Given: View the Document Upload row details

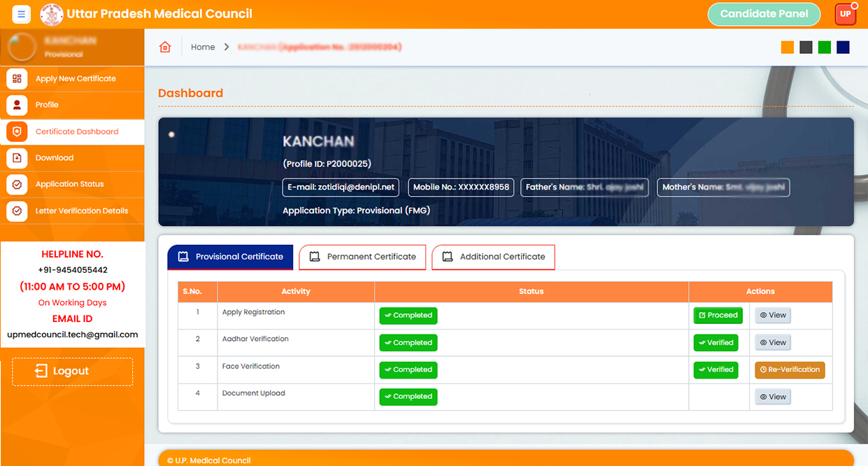Looking at the screenshot, I should click(x=773, y=397).
